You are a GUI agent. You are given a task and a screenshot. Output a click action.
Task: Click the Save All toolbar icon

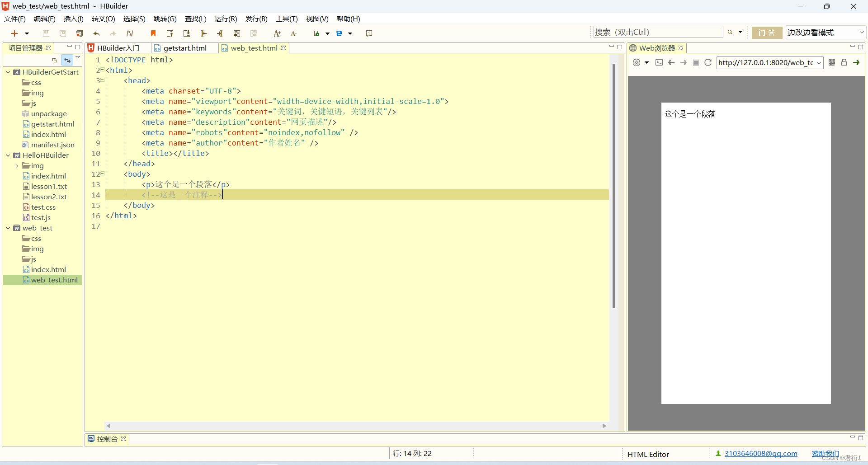(x=63, y=33)
